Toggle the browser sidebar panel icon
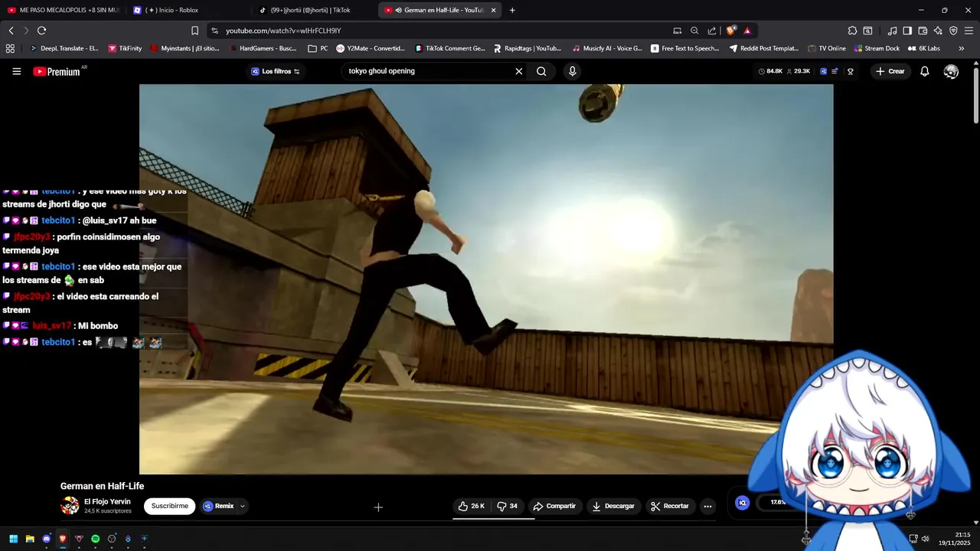The height and width of the screenshot is (551, 980). 907,31
